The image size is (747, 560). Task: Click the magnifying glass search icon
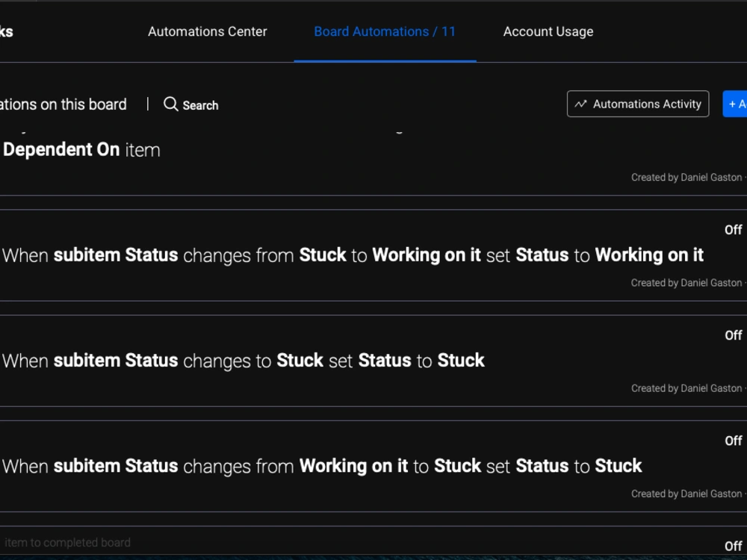(171, 105)
